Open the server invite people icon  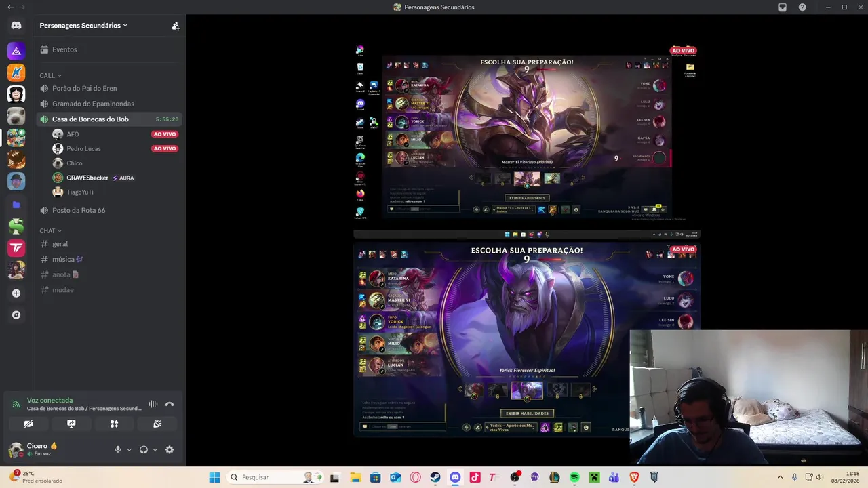pos(176,26)
